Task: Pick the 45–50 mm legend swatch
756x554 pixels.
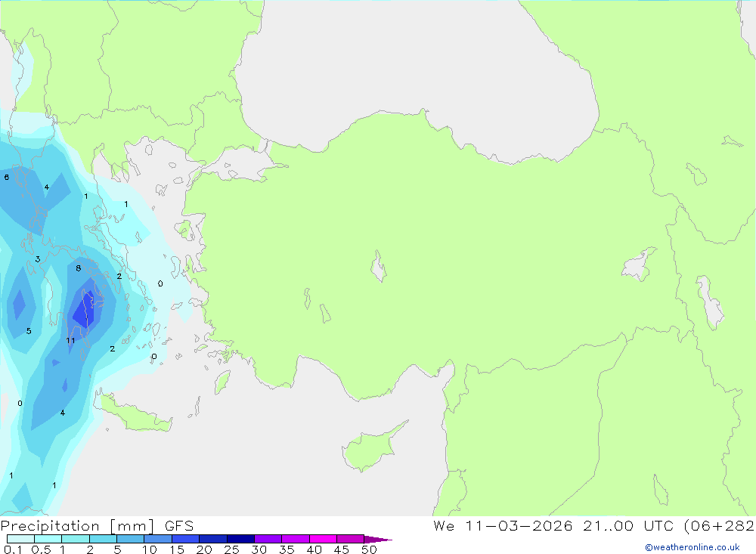Action: 351,539
